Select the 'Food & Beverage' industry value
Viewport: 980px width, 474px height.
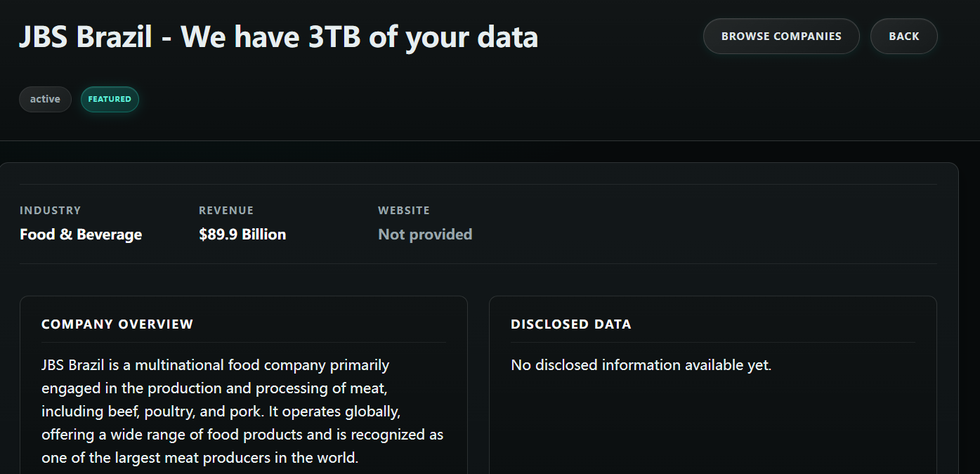[81, 235]
